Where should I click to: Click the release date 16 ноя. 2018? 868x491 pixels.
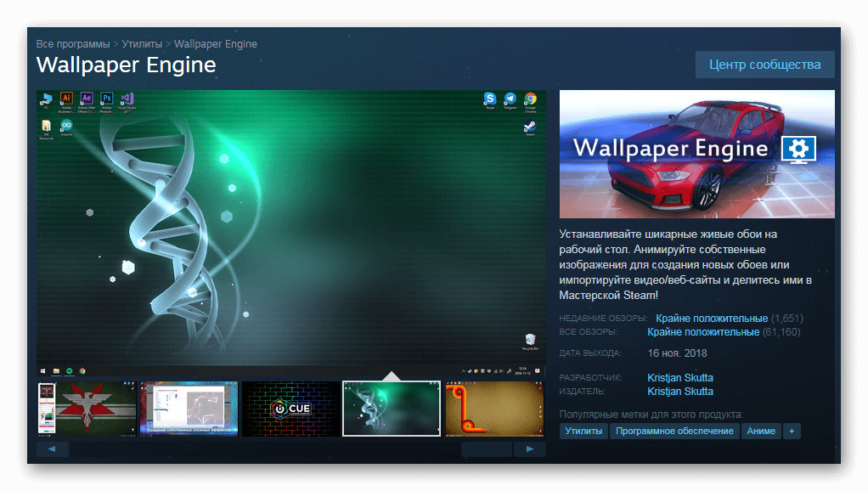pos(677,353)
